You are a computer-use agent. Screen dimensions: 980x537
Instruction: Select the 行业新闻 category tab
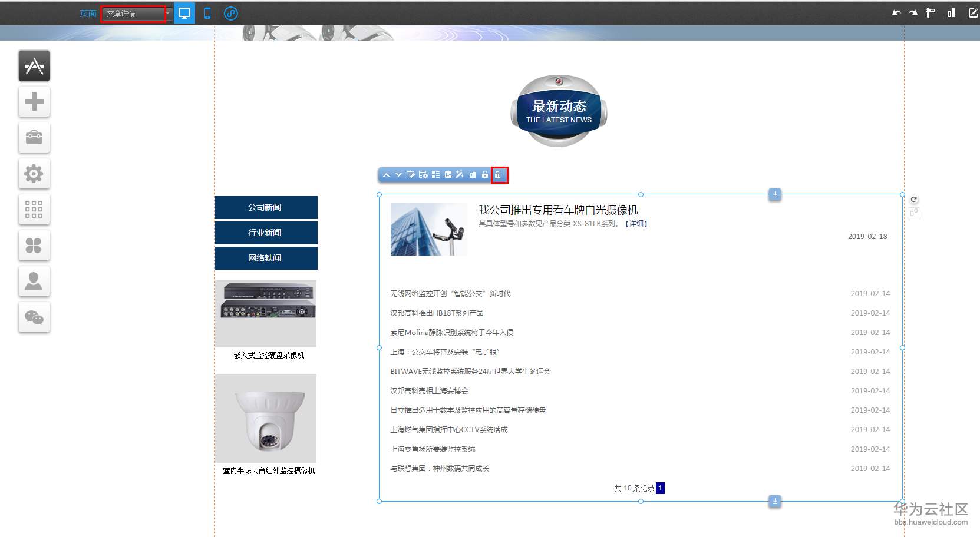(x=266, y=233)
